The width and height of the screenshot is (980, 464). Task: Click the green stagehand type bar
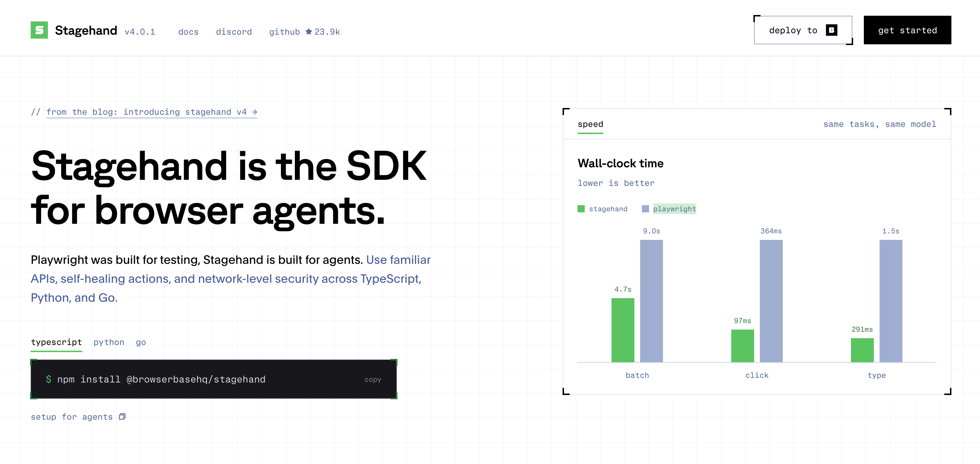coord(862,350)
